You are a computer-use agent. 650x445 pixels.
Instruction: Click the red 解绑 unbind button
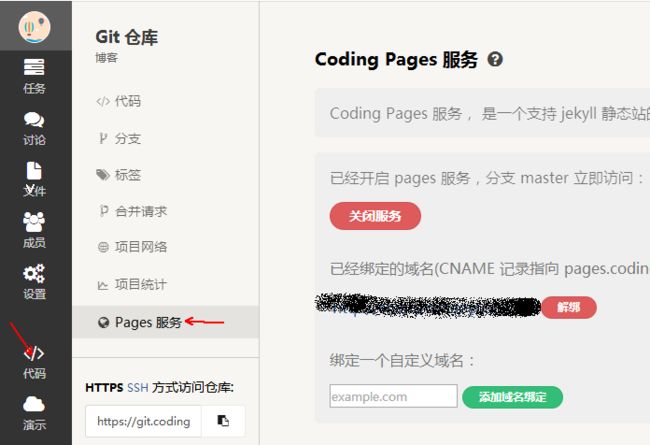[x=569, y=307]
